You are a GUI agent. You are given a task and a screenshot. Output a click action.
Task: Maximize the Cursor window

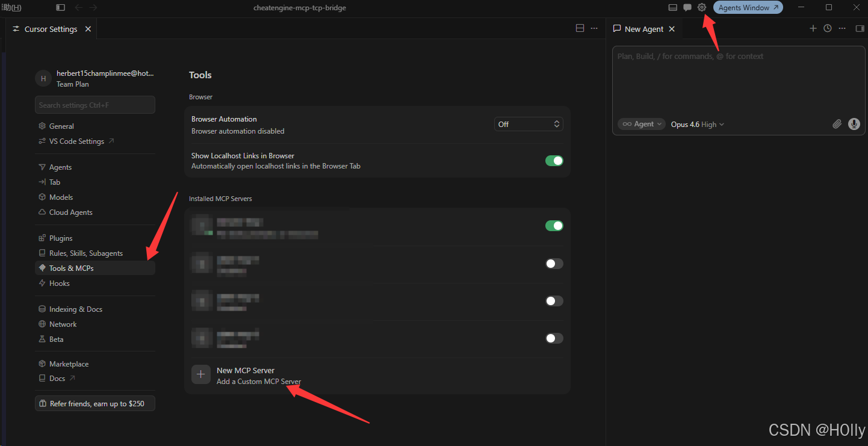pyautogui.click(x=829, y=8)
